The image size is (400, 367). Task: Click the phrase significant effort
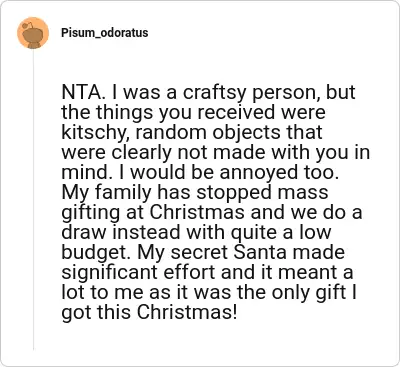139,272
